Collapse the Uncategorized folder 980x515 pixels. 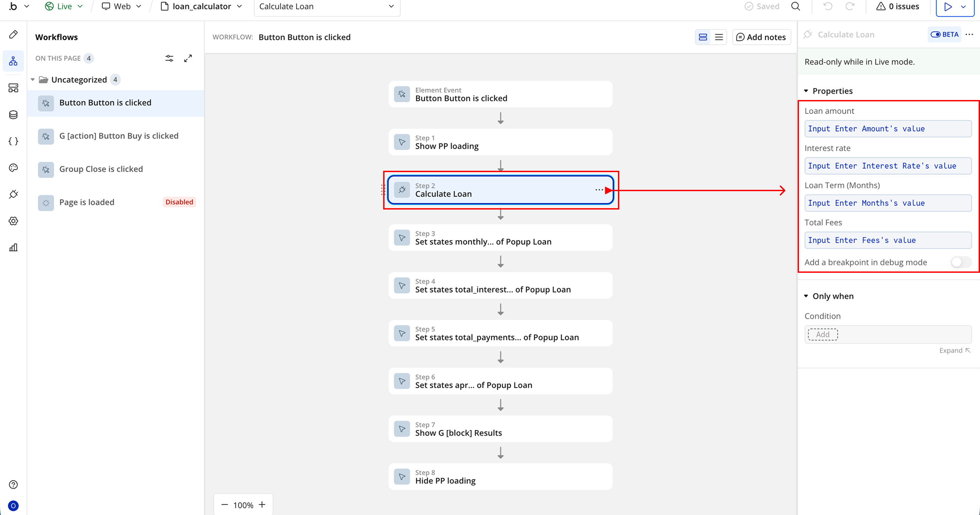[33, 80]
